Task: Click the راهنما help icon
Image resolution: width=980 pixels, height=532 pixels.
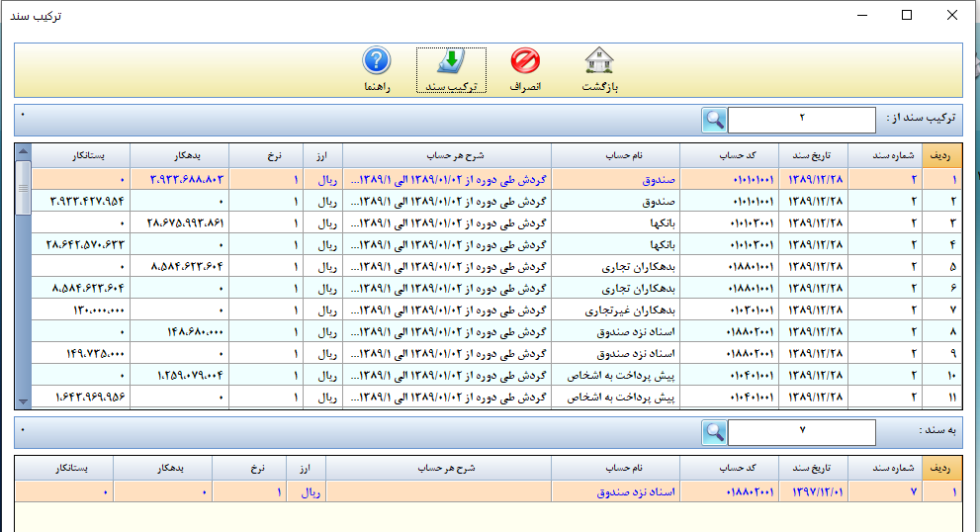Action: tap(377, 62)
